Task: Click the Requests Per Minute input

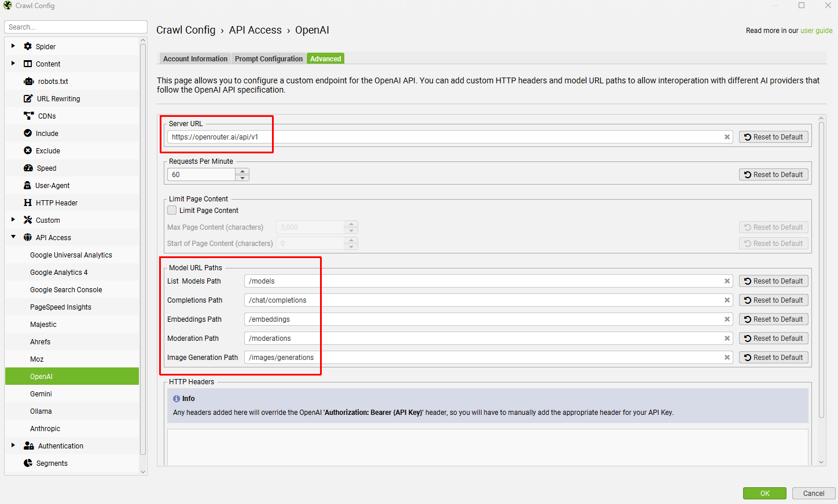Action: point(201,175)
